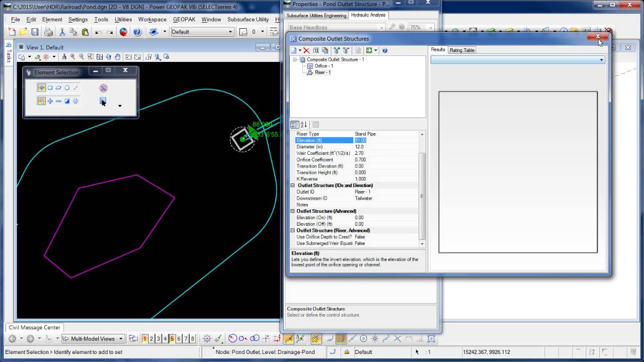This screenshot has width=644, height=362.
Task: Click the Zoom Out icon in View 1 toolbar
Action: (x=82, y=57)
